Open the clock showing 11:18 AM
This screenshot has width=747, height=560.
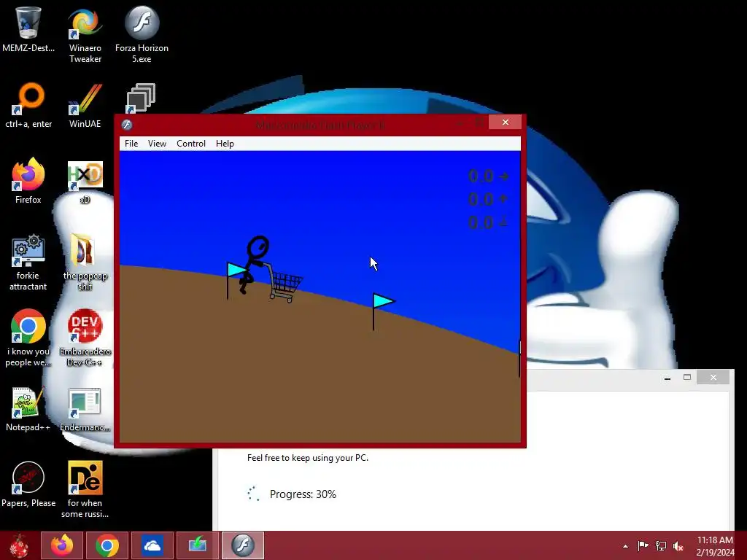[x=715, y=545]
